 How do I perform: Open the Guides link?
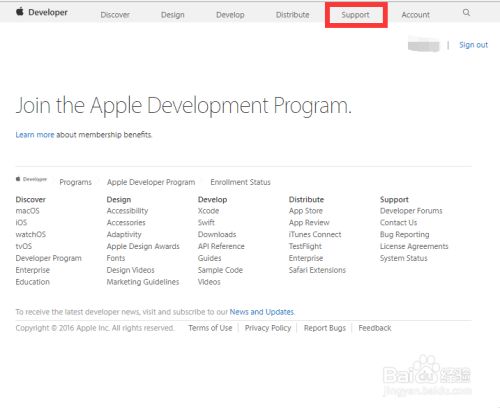click(x=210, y=258)
